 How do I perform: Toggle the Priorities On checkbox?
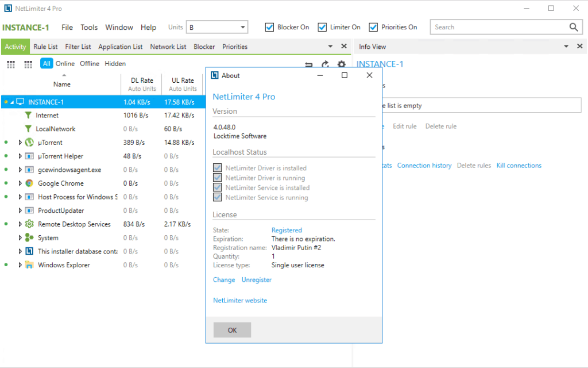click(x=373, y=27)
